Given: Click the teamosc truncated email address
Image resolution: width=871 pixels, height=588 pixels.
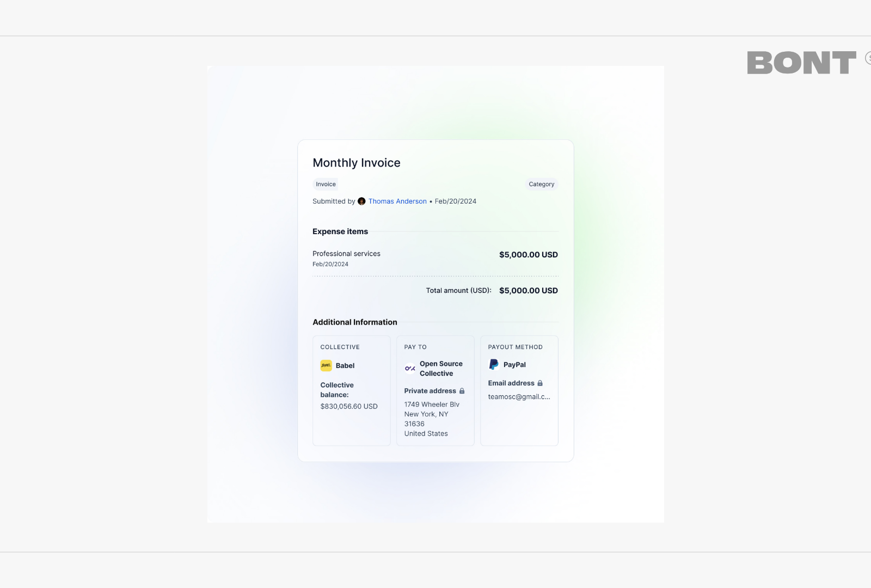Looking at the screenshot, I should pyautogui.click(x=518, y=396).
